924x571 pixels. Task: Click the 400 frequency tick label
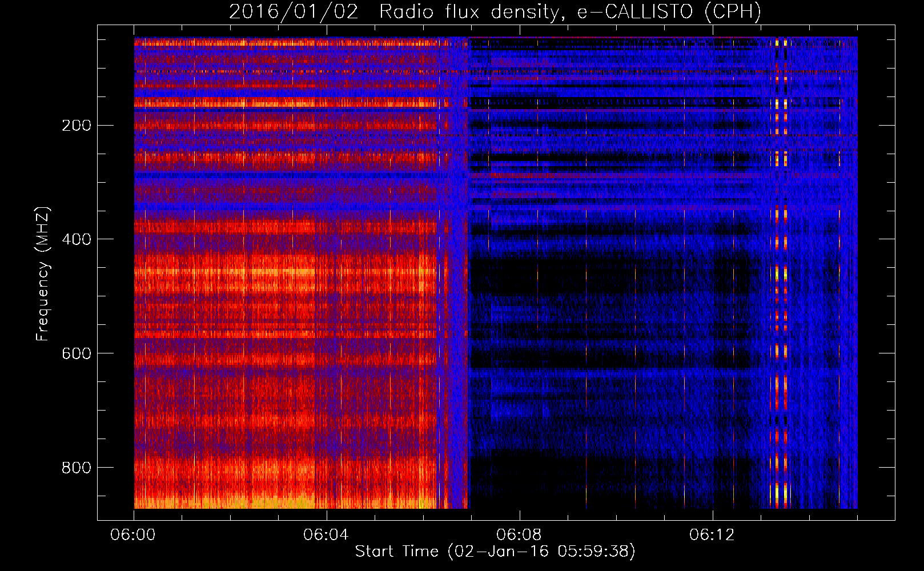(x=77, y=239)
